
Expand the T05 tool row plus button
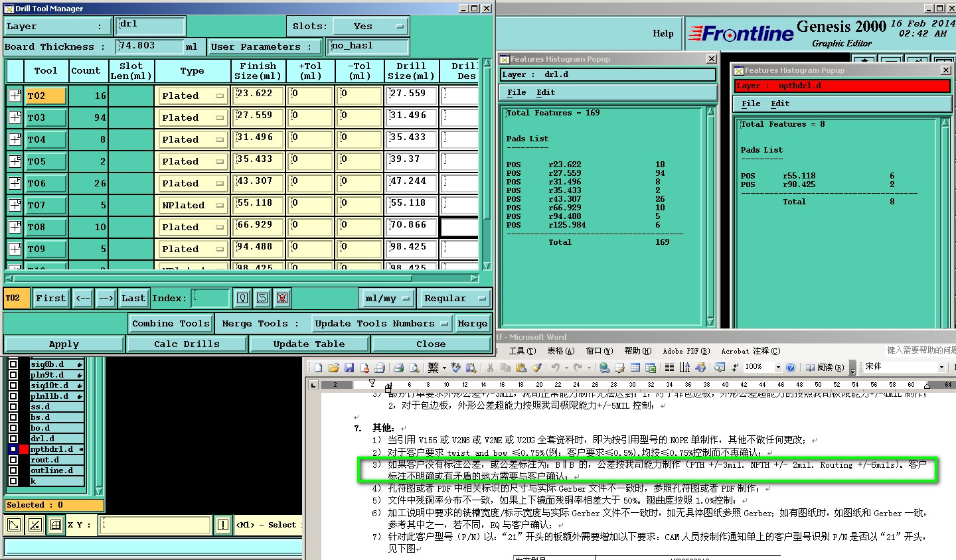(x=15, y=161)
